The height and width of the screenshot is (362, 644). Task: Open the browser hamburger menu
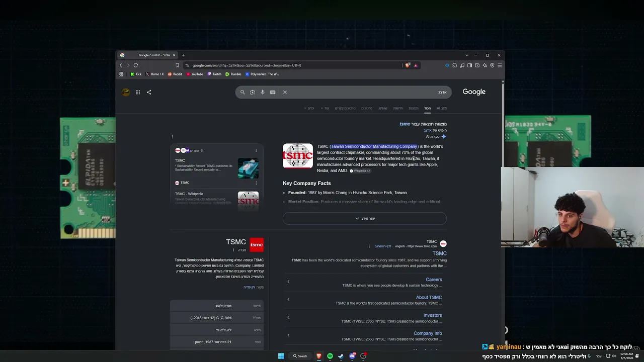tap(500, 65)
